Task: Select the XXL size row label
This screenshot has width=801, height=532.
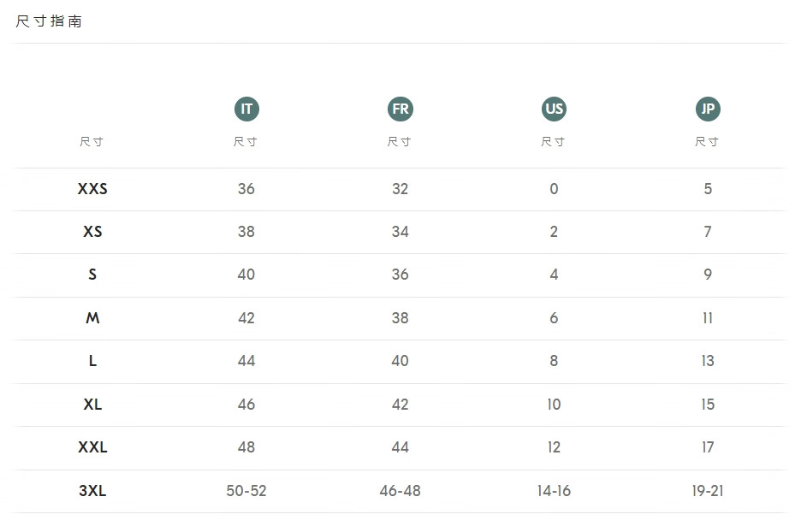Action: point(92,447)
